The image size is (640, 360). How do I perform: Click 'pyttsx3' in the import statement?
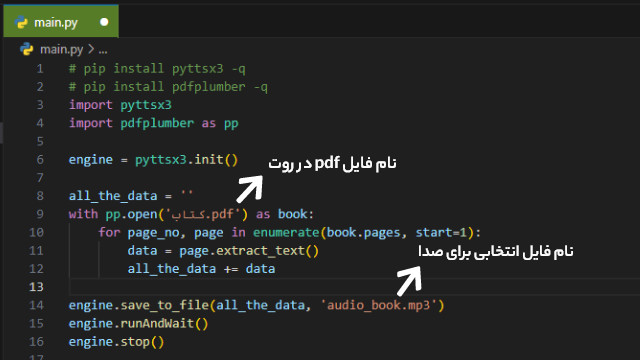[146, 105]
